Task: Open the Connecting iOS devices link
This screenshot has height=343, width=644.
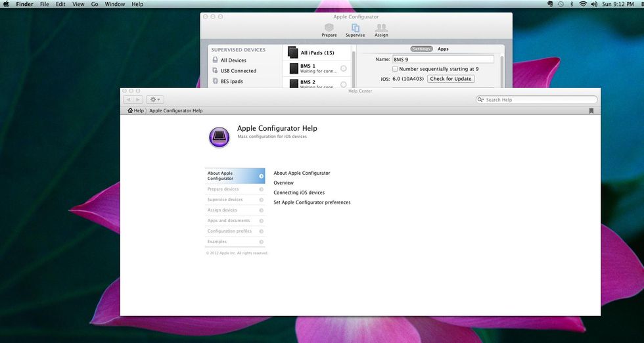Action: pos(299,193)
